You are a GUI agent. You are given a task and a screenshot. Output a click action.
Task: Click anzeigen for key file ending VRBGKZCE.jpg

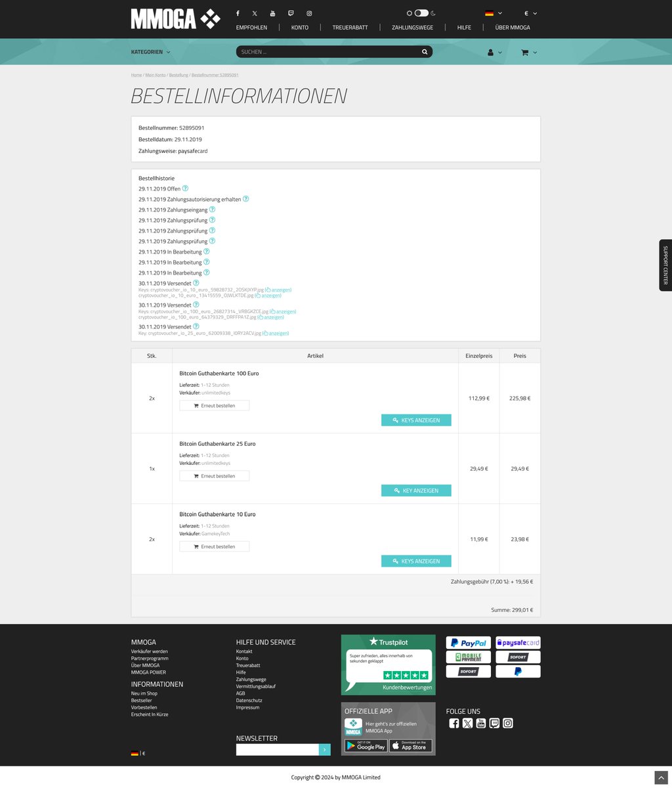[283, 311]
